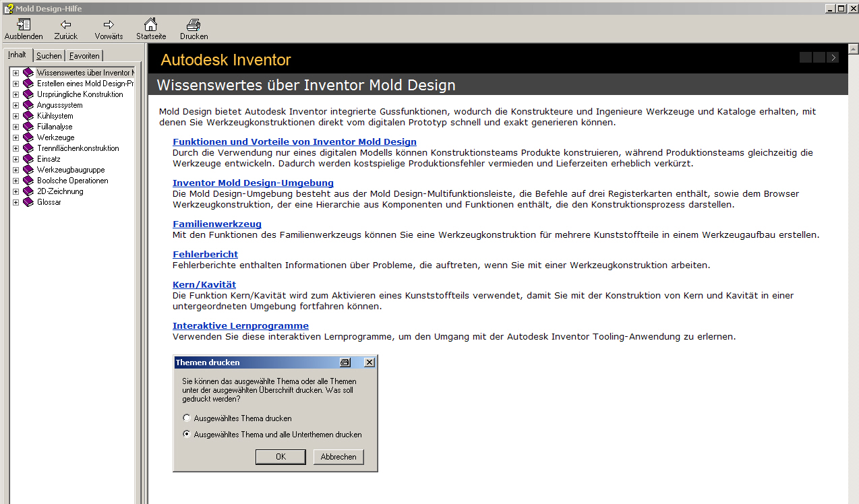Image resolution: width=859 pixels, height=504 pixels.
Task: Select the Boolsche Operationen topic text
Action: [73, 181]
